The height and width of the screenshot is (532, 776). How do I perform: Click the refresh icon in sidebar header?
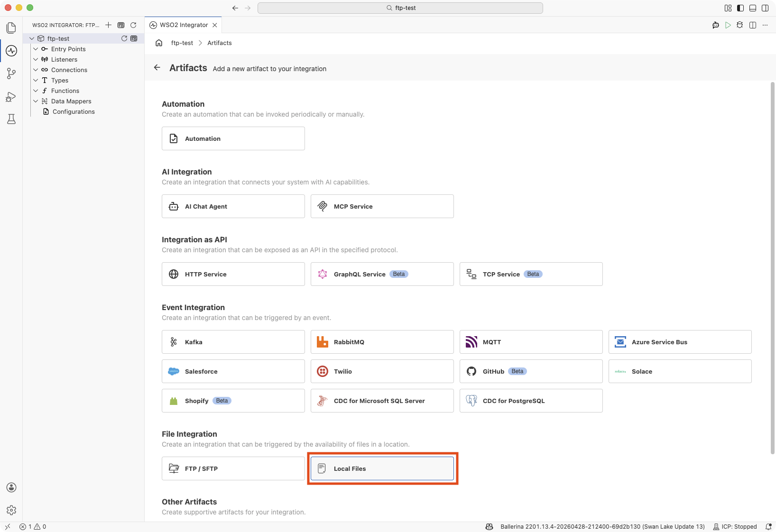(133, 25)
